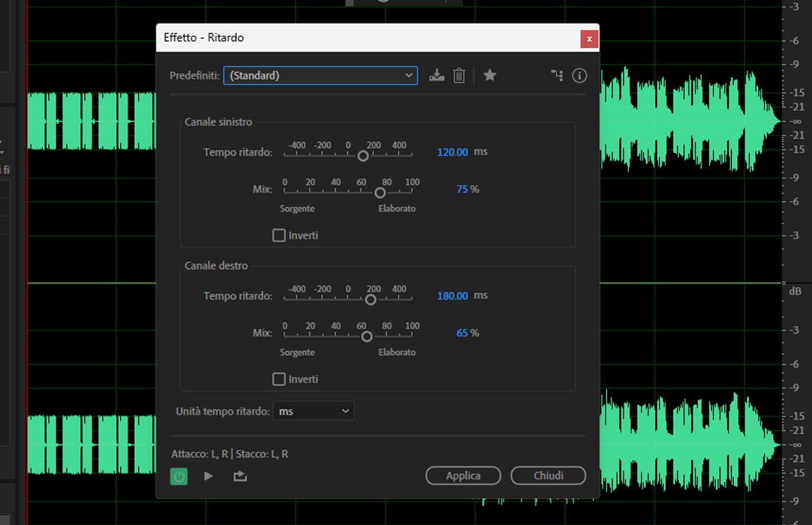Apply the delay effect with Applica
This screenshot has width=812, height=525.
(x=463, y=476)
